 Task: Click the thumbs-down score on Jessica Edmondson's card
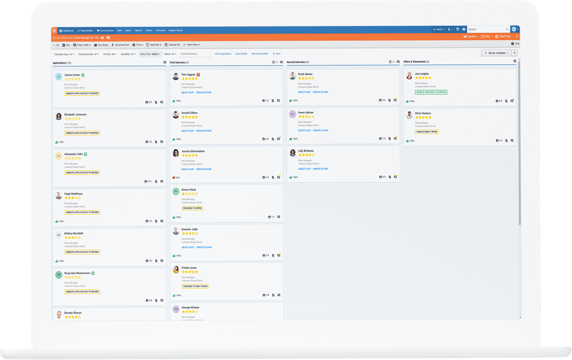click(x=176, y=178)
